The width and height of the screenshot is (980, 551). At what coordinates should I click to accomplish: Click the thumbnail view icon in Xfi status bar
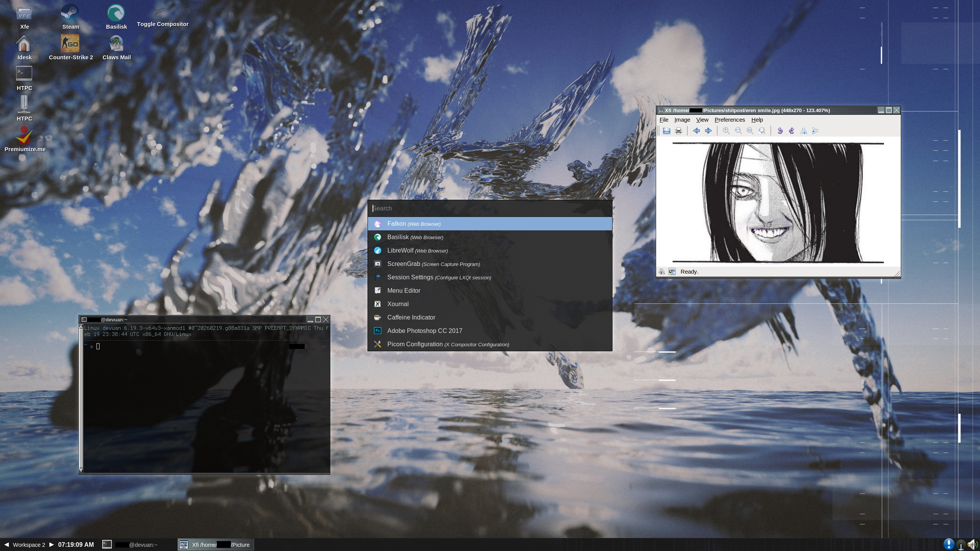pos(672,272)
